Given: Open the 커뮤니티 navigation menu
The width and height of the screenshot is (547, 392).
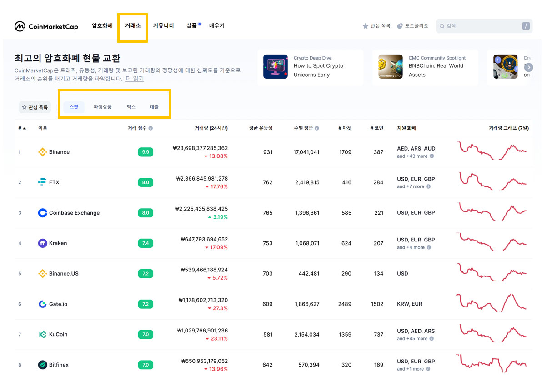Looking at the screenshot, I should [163, 26].
